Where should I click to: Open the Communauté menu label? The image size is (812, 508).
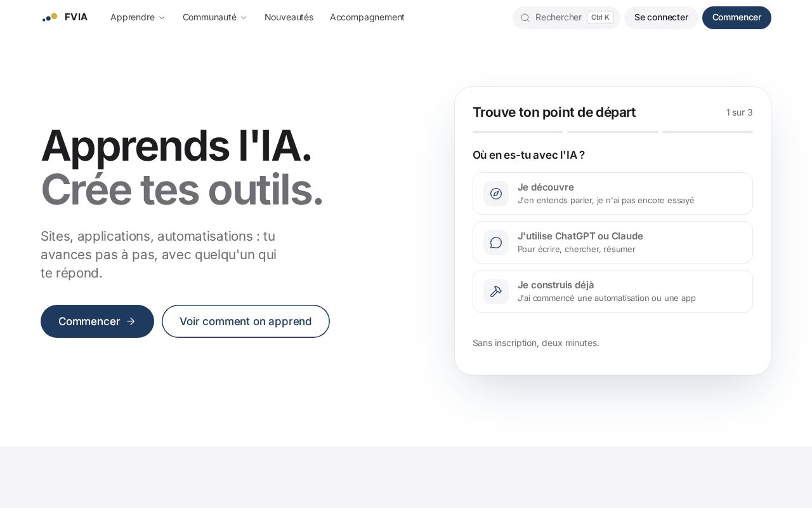[x=209, y=17]
